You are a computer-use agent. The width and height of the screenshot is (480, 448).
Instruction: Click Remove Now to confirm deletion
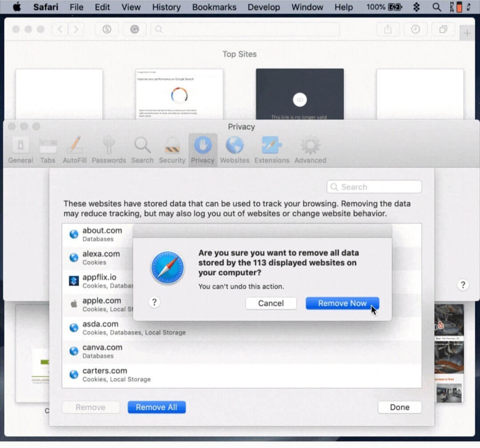(x=342, y=303)
